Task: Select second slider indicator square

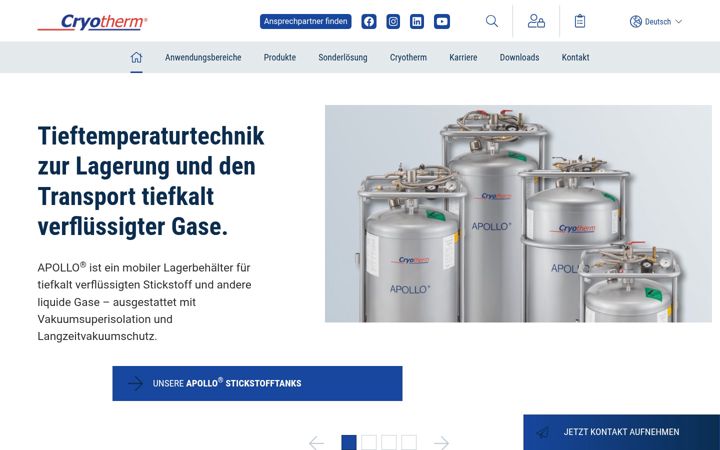Action: tap(369, 443)
